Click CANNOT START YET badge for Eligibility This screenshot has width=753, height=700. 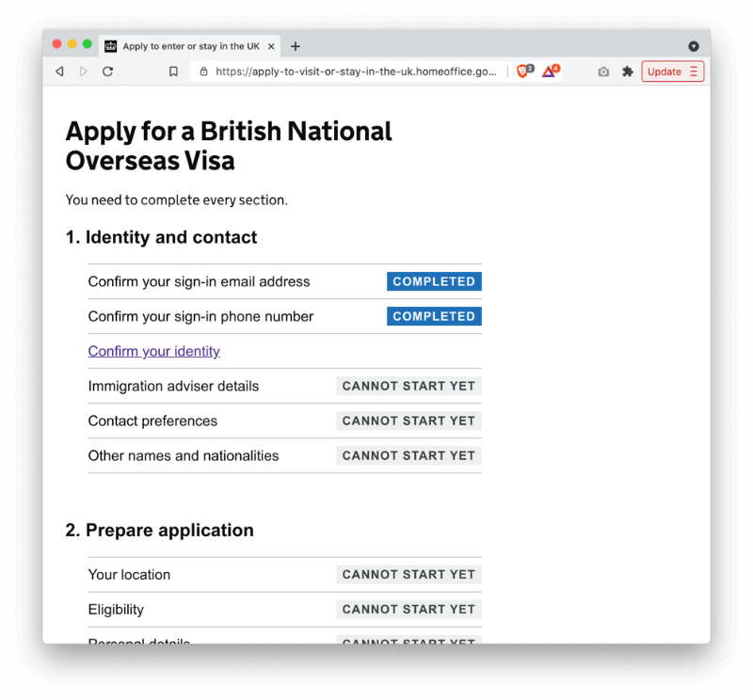pyautogui.click(x=409, y=610)
